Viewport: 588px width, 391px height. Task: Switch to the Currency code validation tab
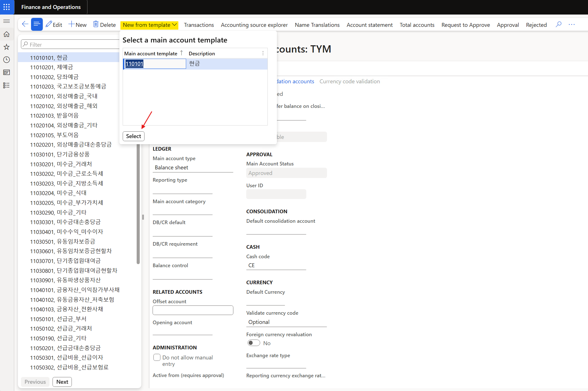[x=349, y=81]
